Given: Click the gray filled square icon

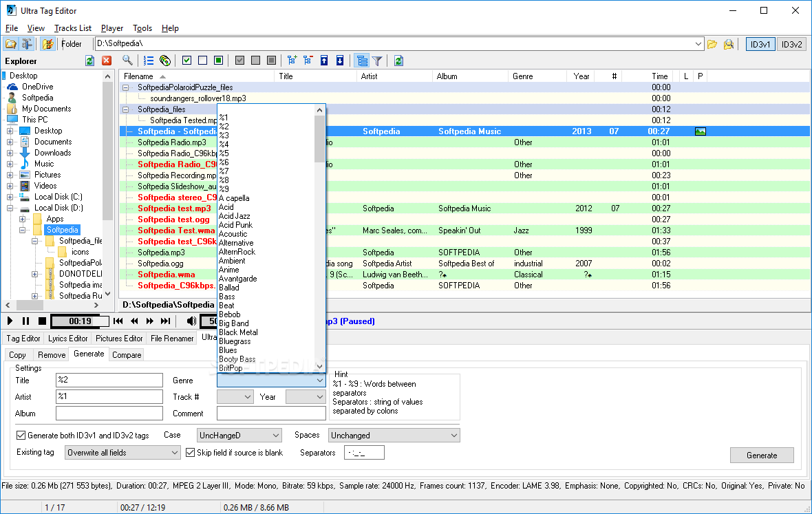Looking at the screenshot, I should tap(271, 61).
